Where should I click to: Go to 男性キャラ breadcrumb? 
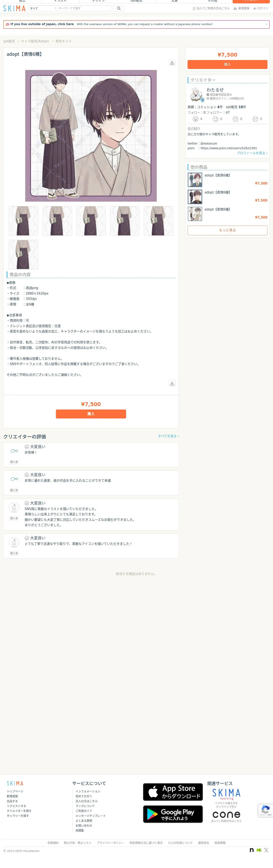(x=63, y=41)
